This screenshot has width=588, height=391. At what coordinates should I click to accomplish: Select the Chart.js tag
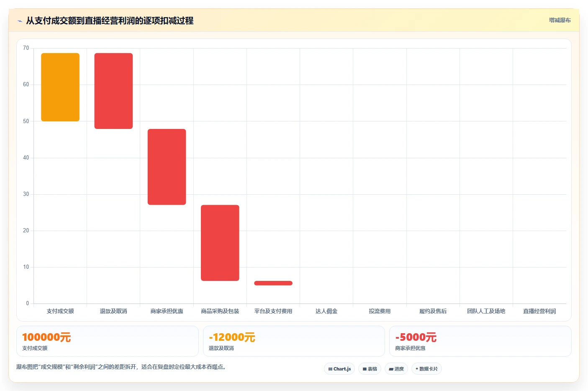click(x=339, y=369)
